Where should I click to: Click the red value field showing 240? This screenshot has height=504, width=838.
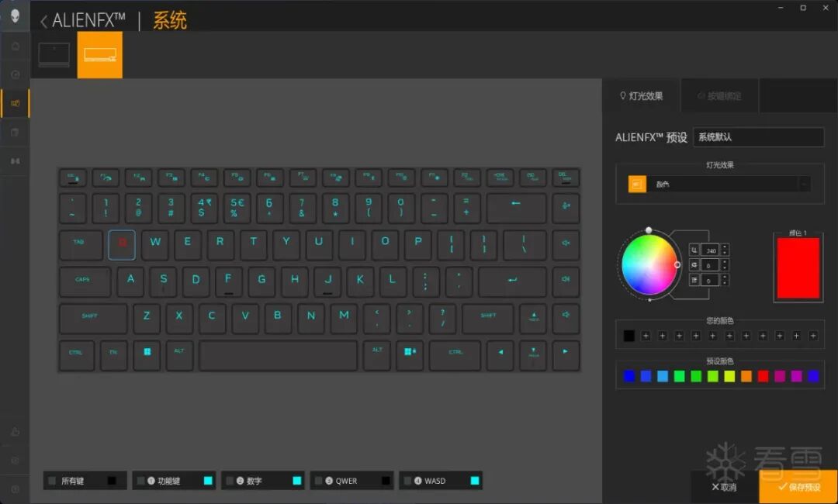(711, 250)
